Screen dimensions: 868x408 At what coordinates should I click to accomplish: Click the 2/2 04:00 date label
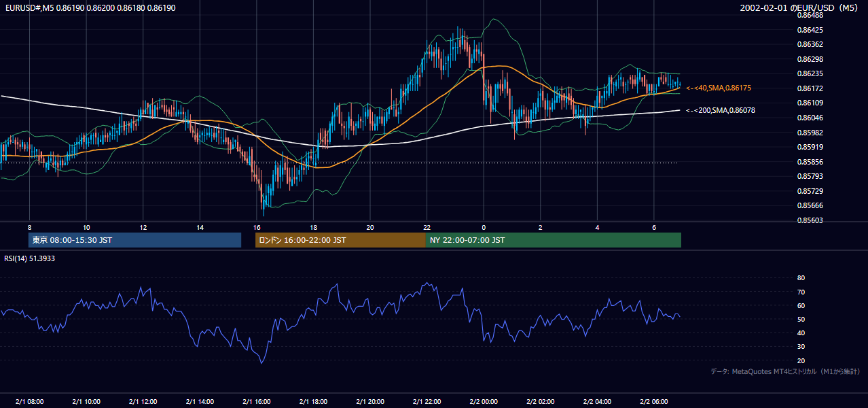point(597,402)
